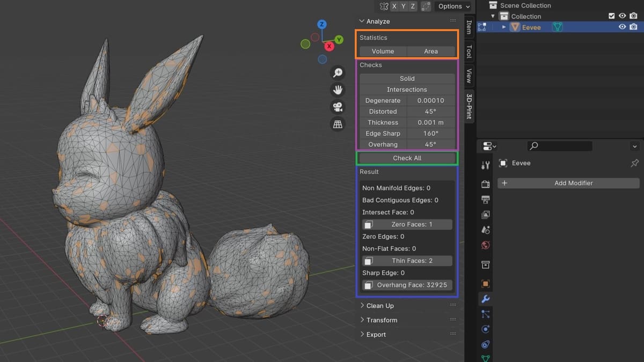Click the pan view hand icon

[338, 90]
